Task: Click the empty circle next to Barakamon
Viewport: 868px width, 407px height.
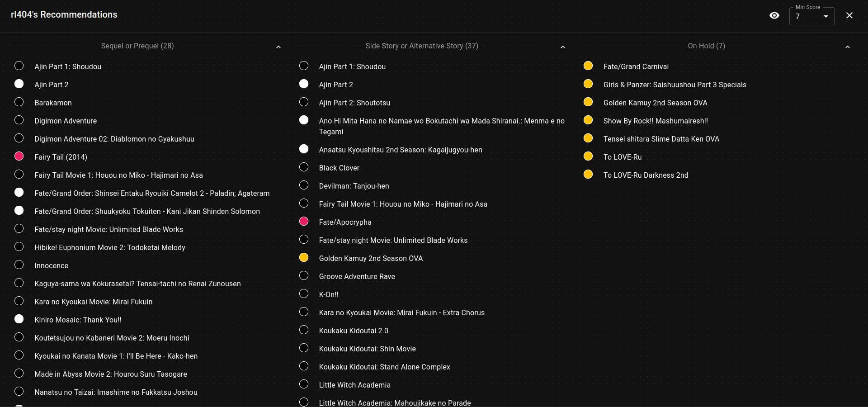Action: pyautogui.click(x=19, y=102)
